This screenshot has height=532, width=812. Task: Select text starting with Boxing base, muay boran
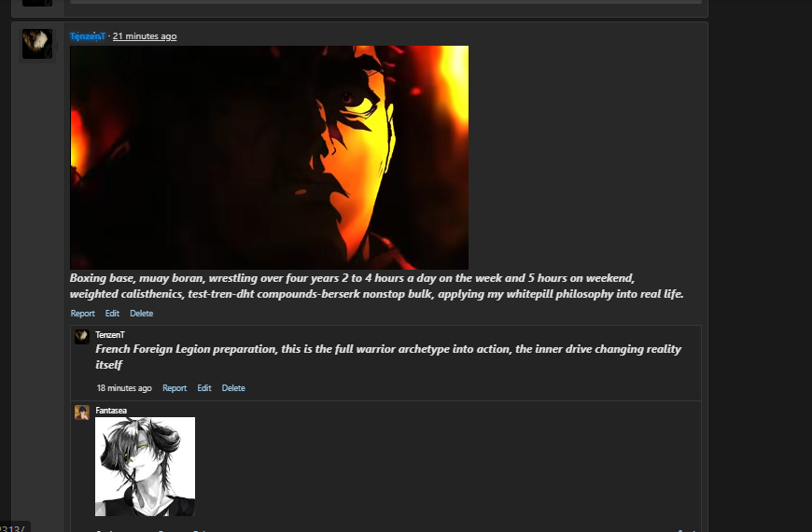point(377,286)
